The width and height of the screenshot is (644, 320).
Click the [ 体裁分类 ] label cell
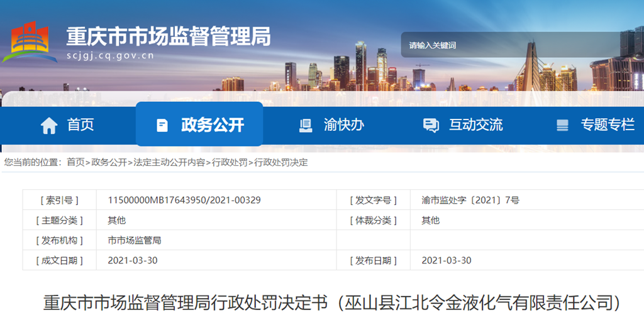[374, 221]
